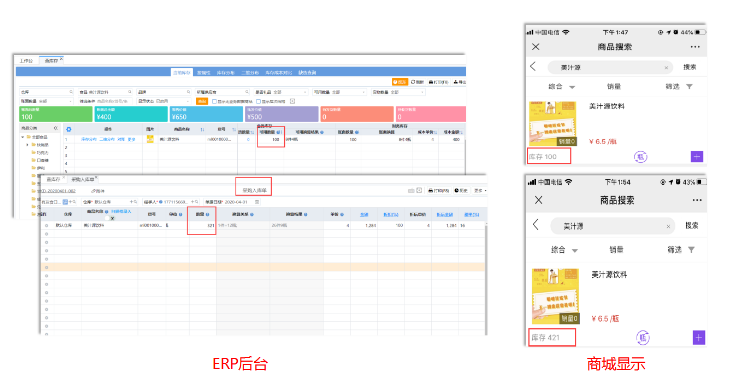Select the 销量 sort tab in the top phone
The height and width of the screenshot is (390, 739).
(614, 86)
